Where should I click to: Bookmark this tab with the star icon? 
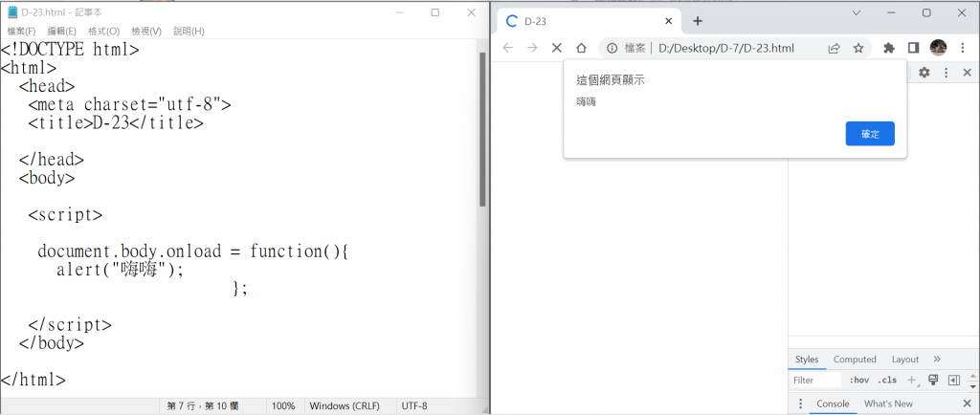coord(858,48)
